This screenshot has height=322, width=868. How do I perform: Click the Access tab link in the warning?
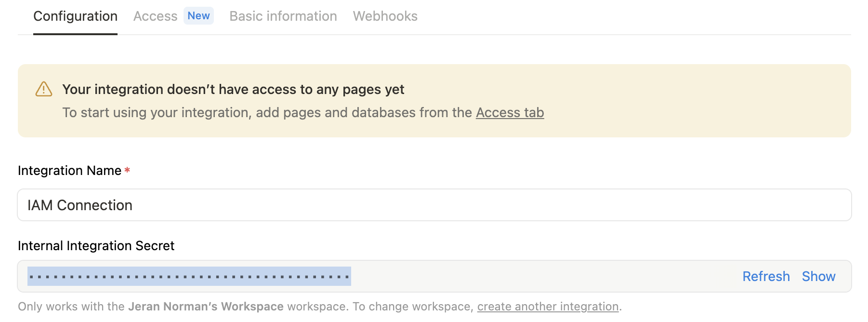(x=510, y=112)
